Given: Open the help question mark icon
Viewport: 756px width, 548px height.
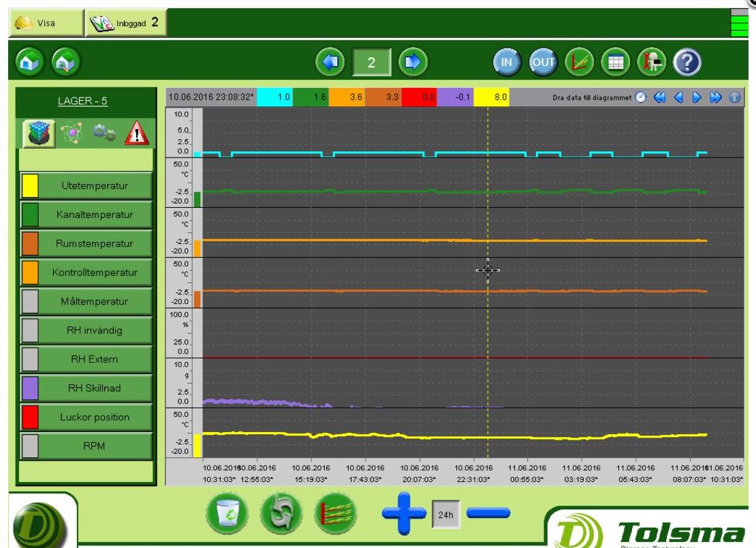Looking at the screenshot, I should 687,62.
